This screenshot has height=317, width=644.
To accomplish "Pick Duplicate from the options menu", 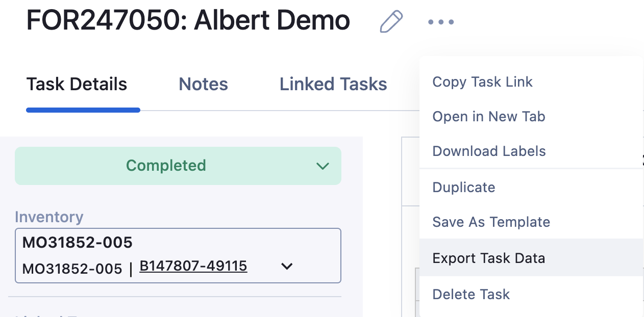I will point(463,188).
